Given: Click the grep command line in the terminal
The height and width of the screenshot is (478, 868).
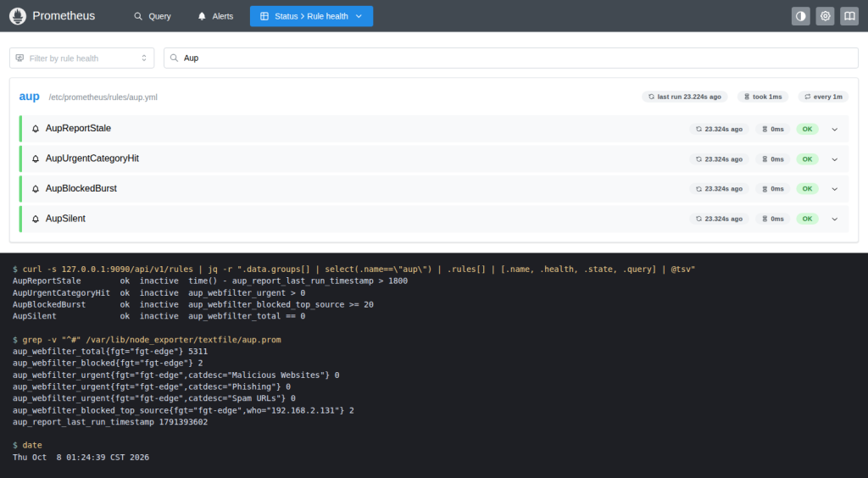Looking at the screenshot, I should pyautogui.click(x=147, y=340).
